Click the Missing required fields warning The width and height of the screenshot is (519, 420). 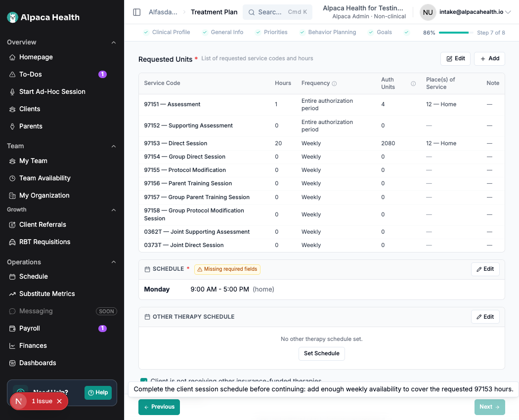(x=227, y=269)
